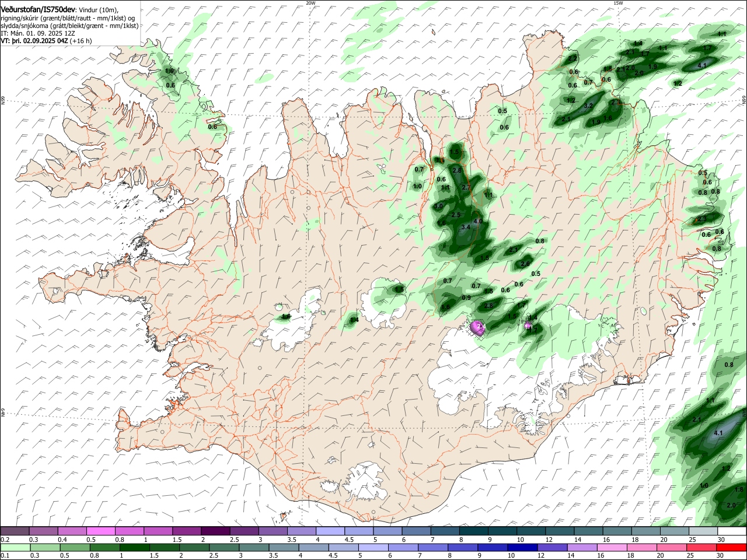The height and width of the screenshot is (560, 747).
Task: Click the lower-row red swatch labeled 25
Action: tap(701, 547)
